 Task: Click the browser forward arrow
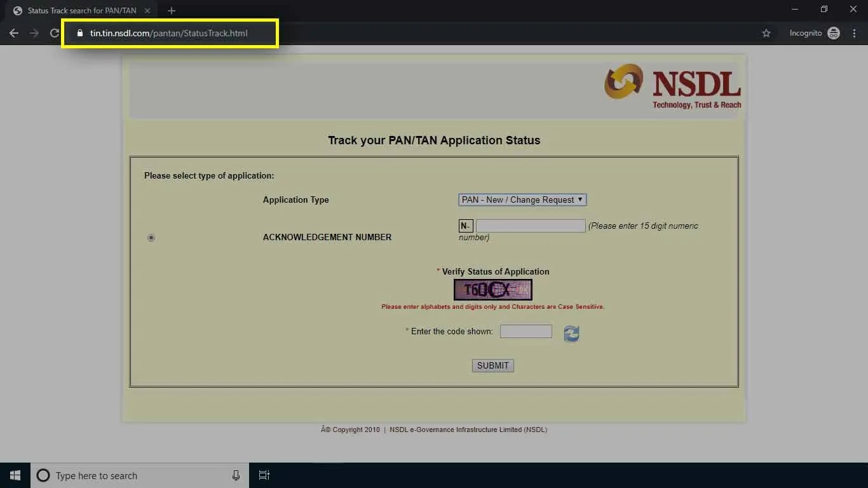click(34, 33)
